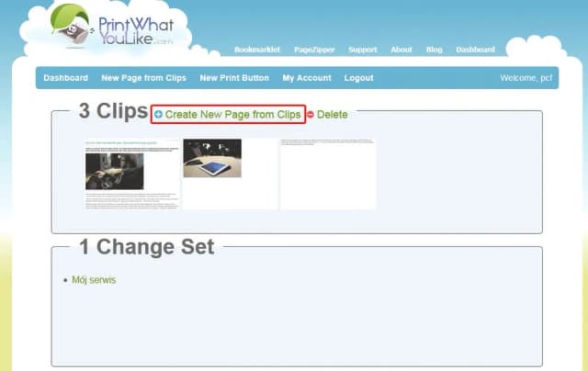Open the Mój serwis change set
Viewport: 588px width, 371px height.
(x=94, y=280)
